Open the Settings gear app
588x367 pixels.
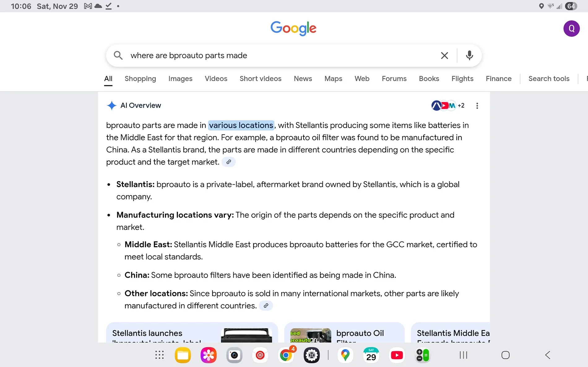tap(312, 355)
